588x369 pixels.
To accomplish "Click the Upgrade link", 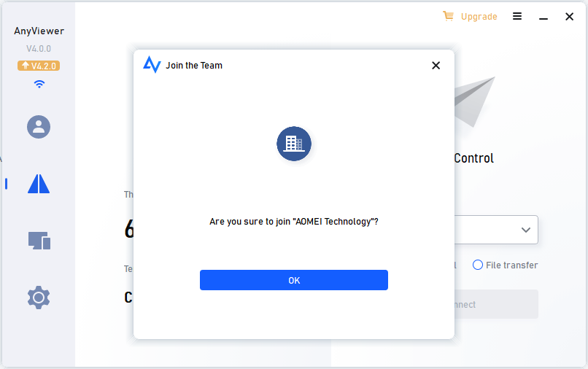I will (x=479, y=17).
